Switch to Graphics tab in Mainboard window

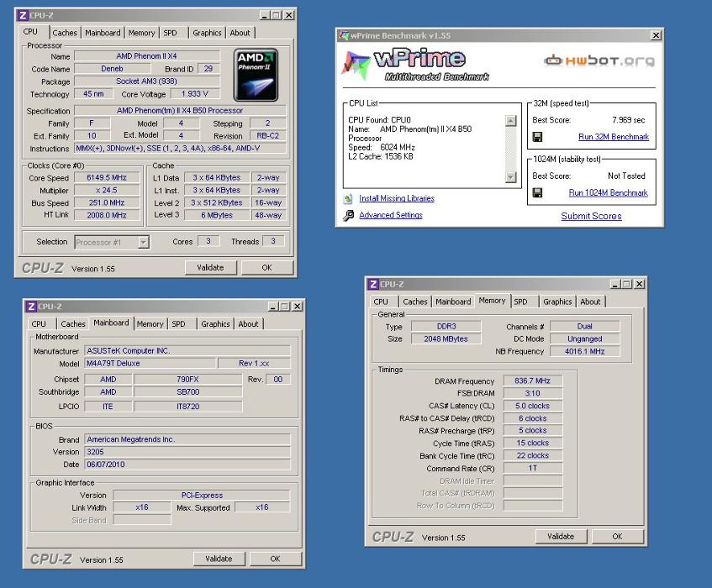215,324
